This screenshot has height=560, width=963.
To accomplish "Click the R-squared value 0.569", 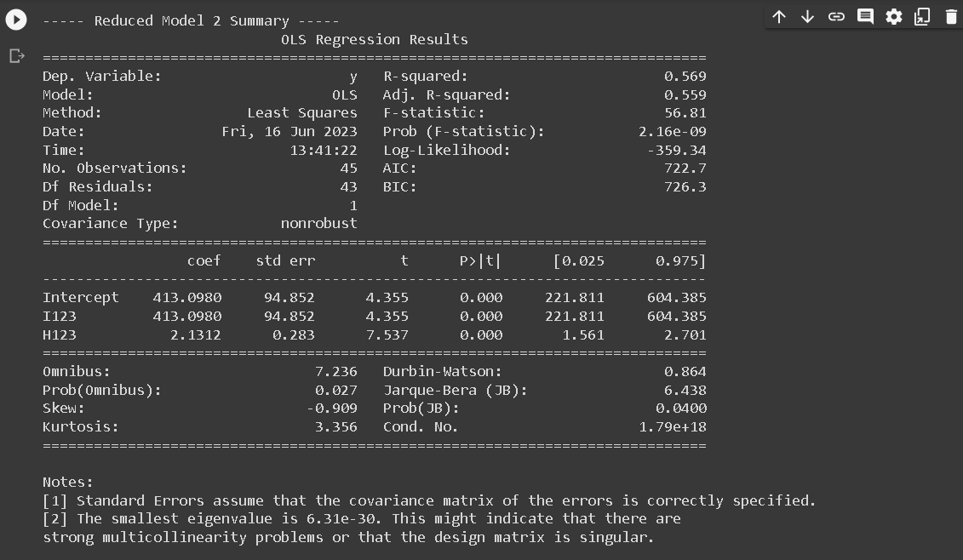I will 685,76.
